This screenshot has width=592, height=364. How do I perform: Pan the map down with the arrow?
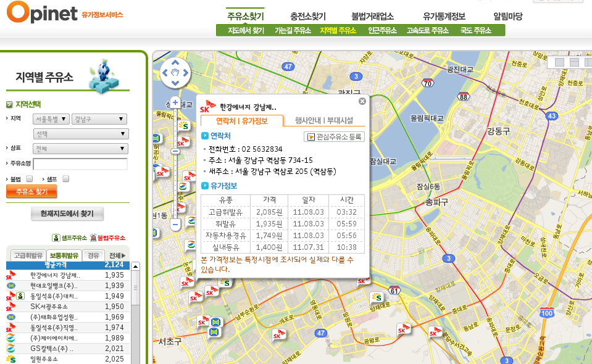pyautogui.click(x=175, y=83)
